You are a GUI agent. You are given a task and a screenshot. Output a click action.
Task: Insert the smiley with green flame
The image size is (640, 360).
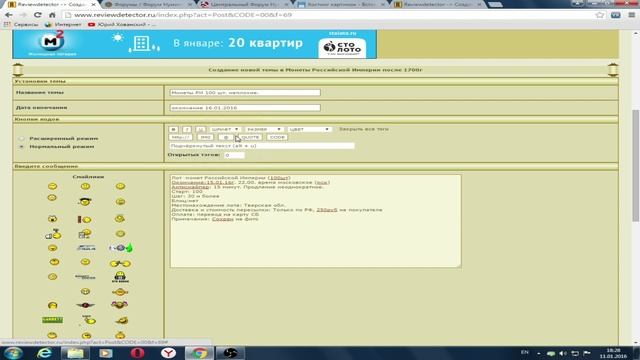tap(121, 248)
